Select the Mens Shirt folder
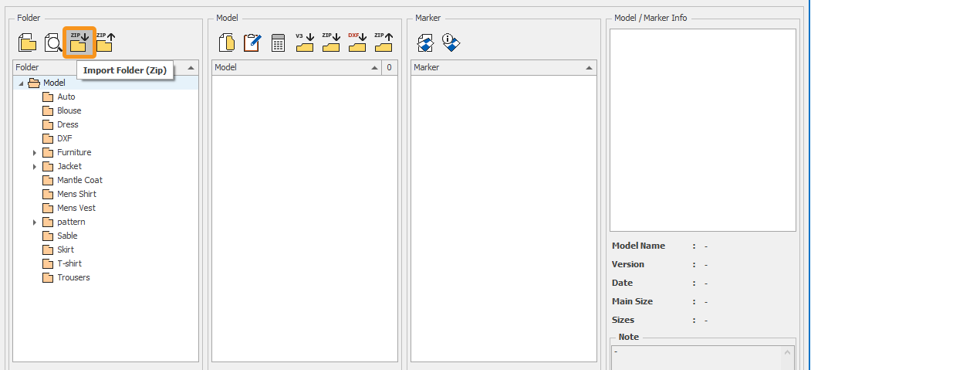980x370 pixels. point(76,194)
